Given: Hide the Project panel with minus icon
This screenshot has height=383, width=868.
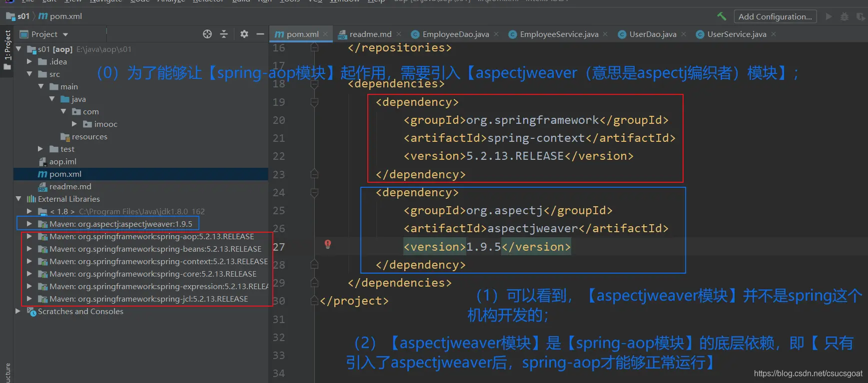Looking at the screenshot, I should [x=260, y=34].
